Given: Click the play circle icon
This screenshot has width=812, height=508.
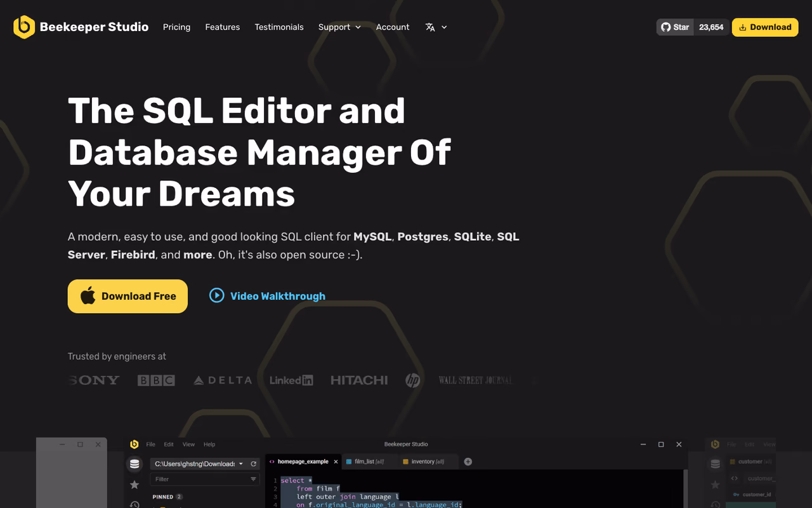Looking at the screenshot, I should tap(217, 295).
